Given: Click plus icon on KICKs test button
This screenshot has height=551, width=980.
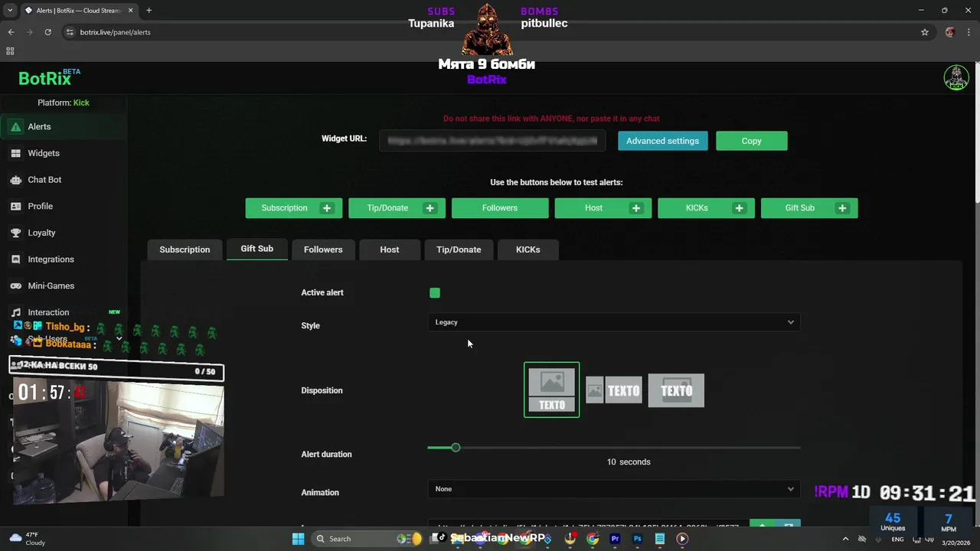Looking at the screenshot, I should tap(739, 208).
